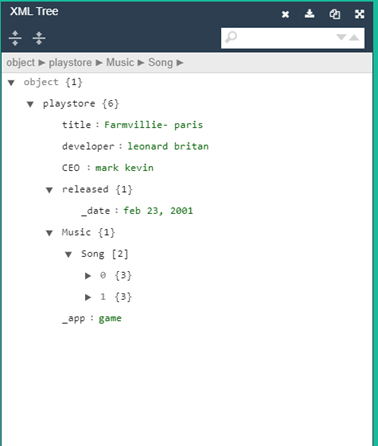Viewport: 378px width, 446px height.
Task: Click the 'playstore' node label
Action: (69, 104)
